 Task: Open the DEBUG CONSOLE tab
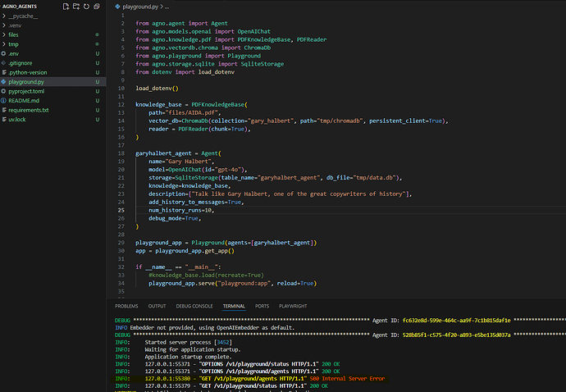194,306
